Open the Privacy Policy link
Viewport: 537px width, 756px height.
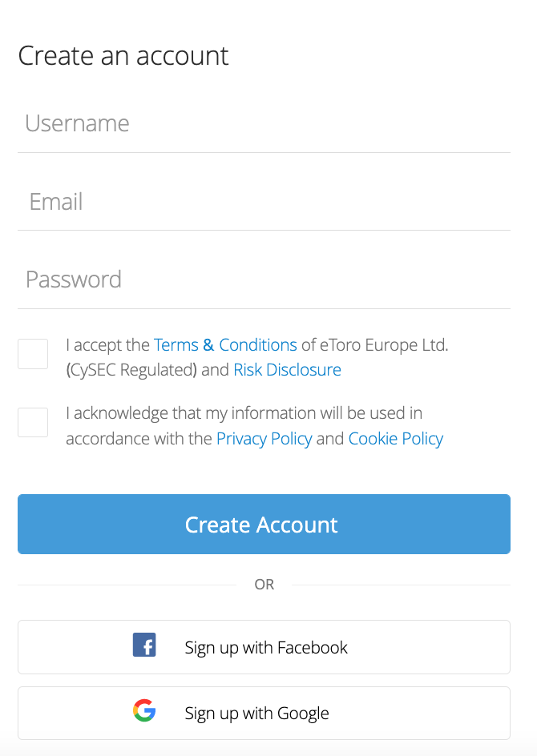pos(264,439)
